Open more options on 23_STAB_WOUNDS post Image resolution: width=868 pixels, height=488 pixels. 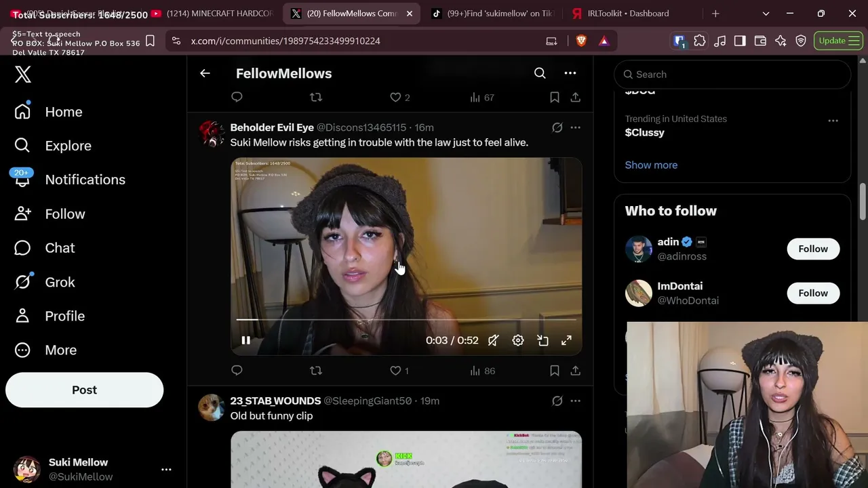click(575, 401)
